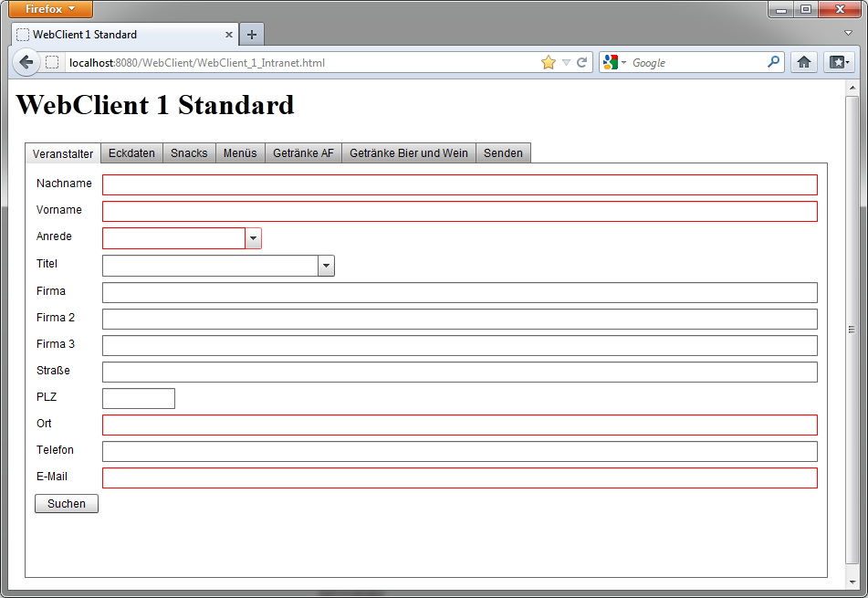Focus the E-Mail input field
The width and height of the screenshot is (868, 598).
[x=459, y=478]
